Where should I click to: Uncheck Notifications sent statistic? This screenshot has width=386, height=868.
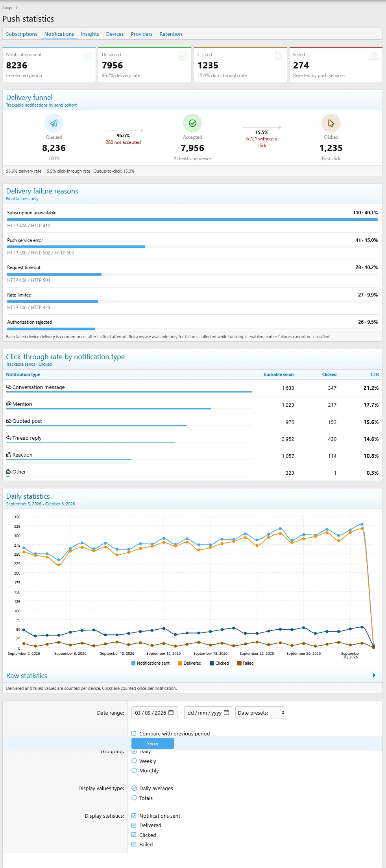[x=134, y=816]
